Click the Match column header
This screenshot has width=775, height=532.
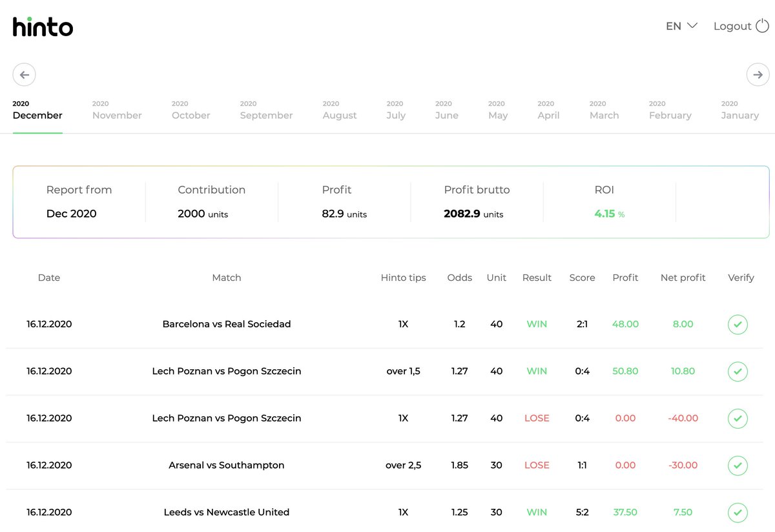227,278
